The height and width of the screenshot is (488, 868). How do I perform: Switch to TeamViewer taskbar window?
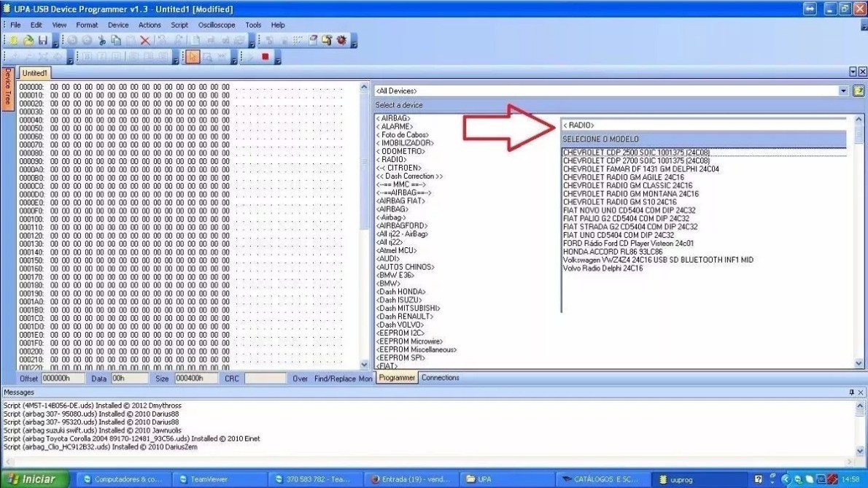pos(220,479)
